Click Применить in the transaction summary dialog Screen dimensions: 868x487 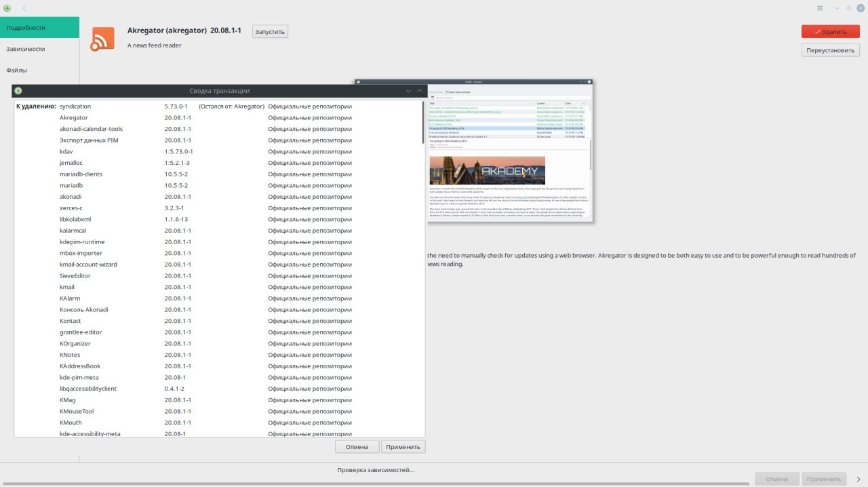tap(403, 447)
